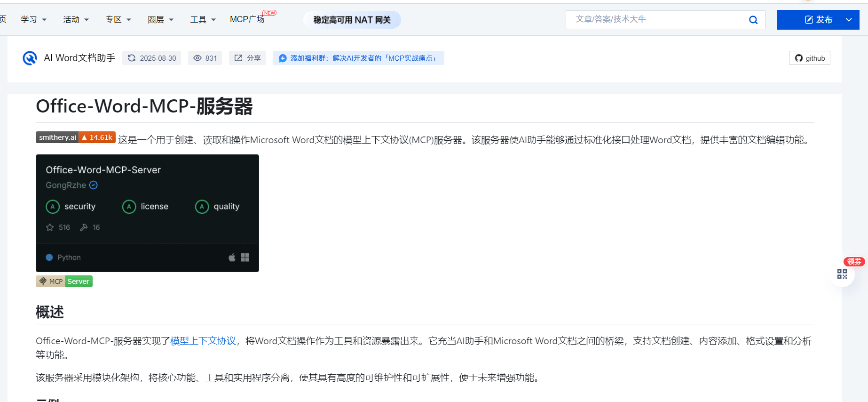Click the Python language dot
This screenshot has height=402, width=868.
(x=49, y=257)
